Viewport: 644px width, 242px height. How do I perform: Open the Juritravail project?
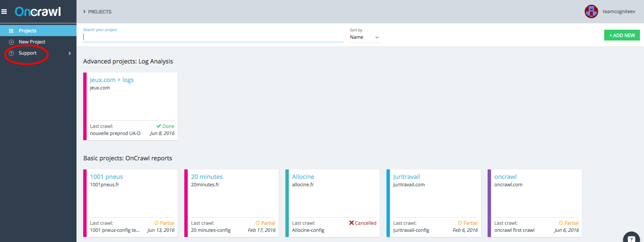[406, 177]
